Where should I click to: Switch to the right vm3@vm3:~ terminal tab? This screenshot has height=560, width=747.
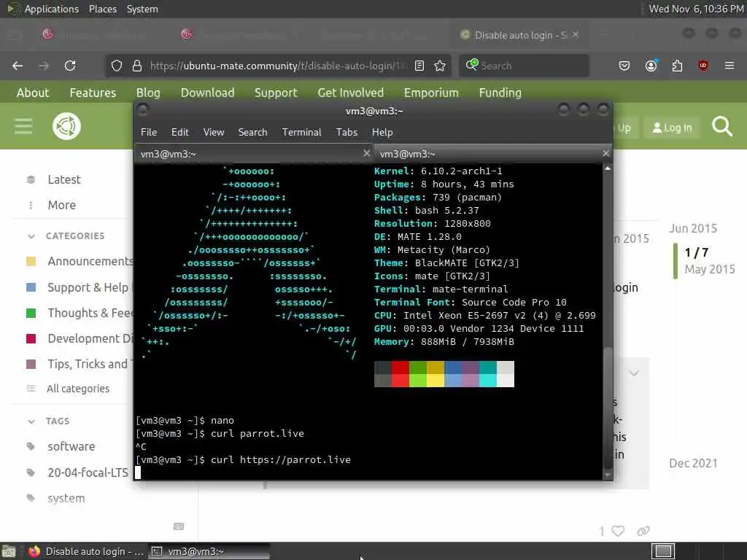click(492, 154)
